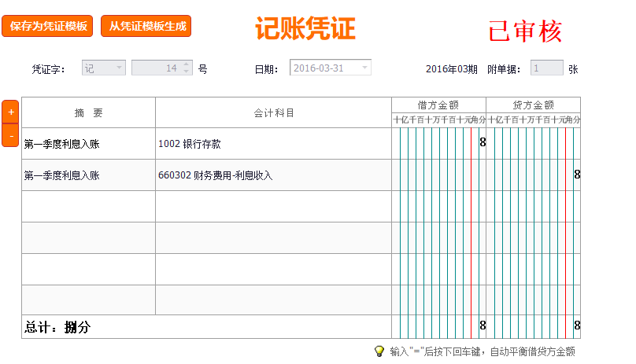Click 从凭证模板生成 button

click(146, 26)
